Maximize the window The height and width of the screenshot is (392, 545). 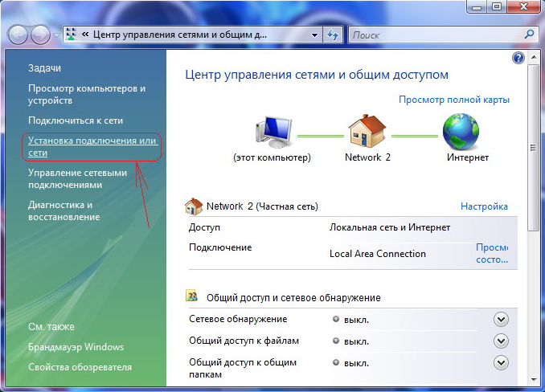498,7
